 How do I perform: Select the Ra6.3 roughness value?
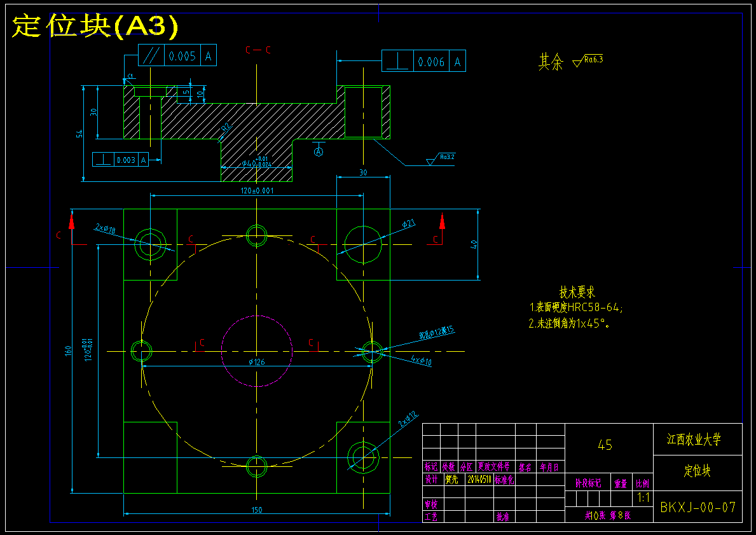point(593,60)
